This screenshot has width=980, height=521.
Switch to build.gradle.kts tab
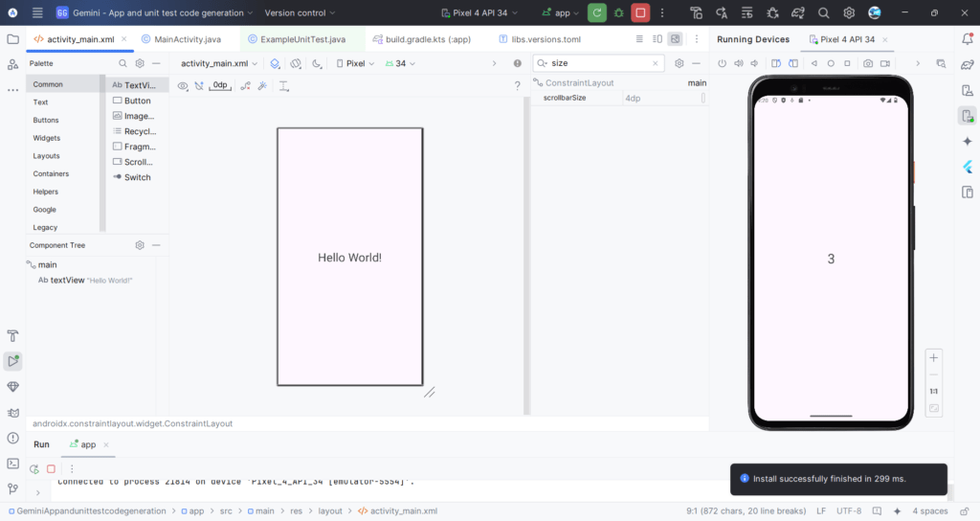point(422,38)
